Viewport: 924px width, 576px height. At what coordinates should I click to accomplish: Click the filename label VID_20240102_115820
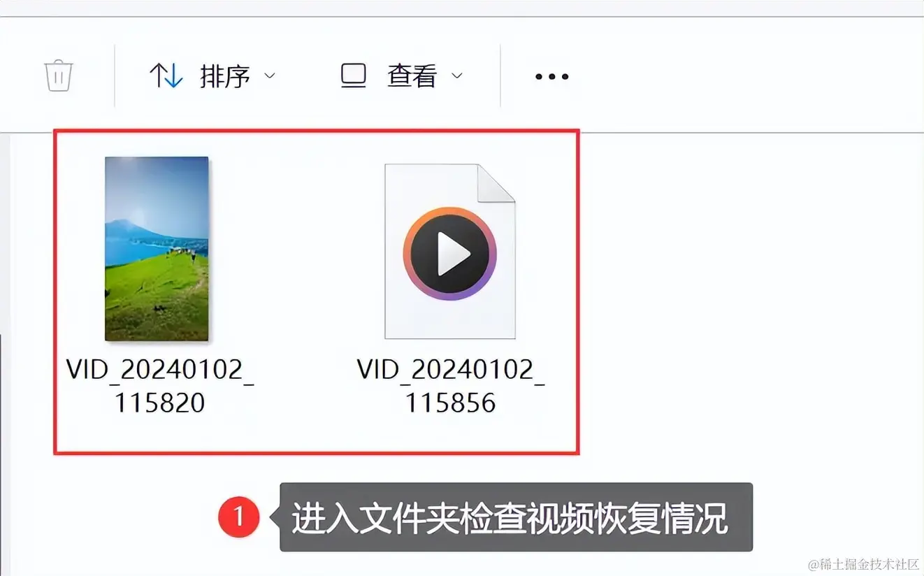[x=160, y=385]
